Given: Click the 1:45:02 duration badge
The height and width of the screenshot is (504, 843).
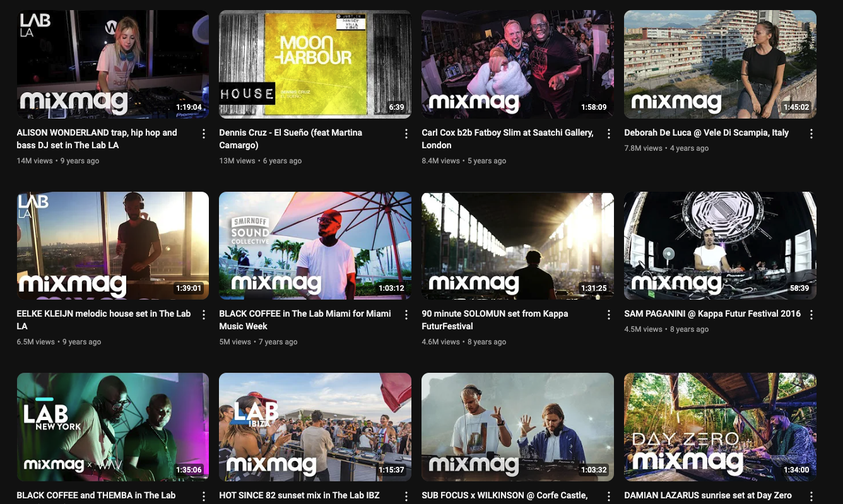Looking at the screenshot, I should pyautogui.click(x=796, y=107).
